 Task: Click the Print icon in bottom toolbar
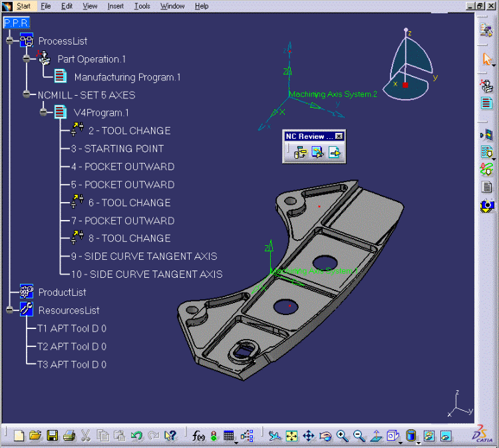(69, 436)
